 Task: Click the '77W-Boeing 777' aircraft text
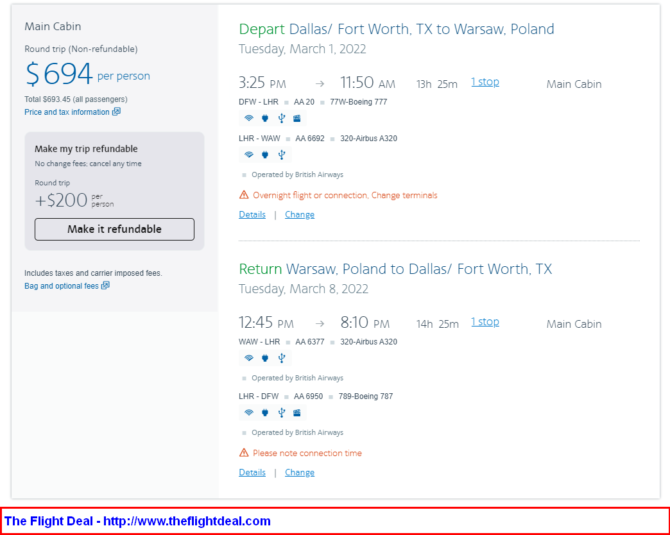[x=359, y=102]
